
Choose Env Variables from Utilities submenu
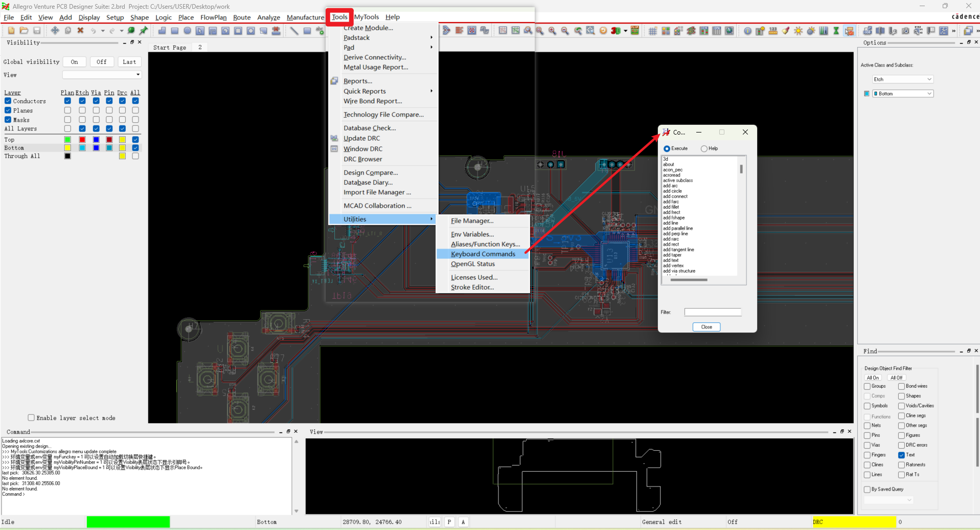pos(472,234)
